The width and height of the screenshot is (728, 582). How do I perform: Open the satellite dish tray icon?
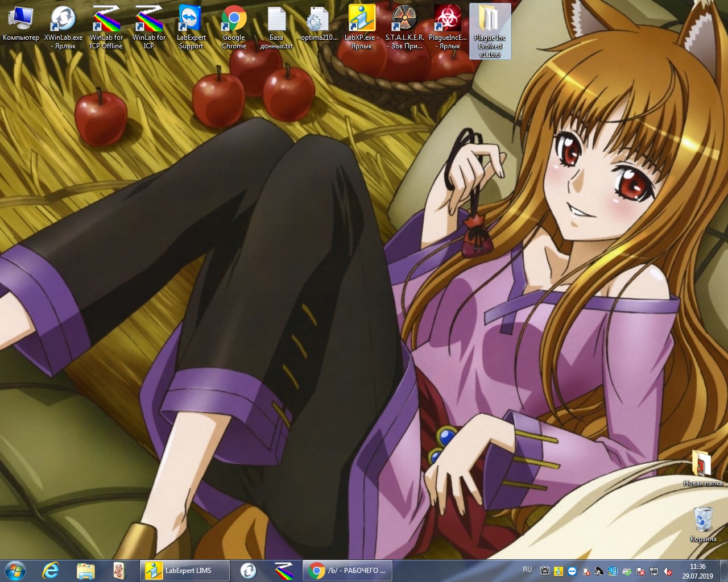[x=599, y=571]
